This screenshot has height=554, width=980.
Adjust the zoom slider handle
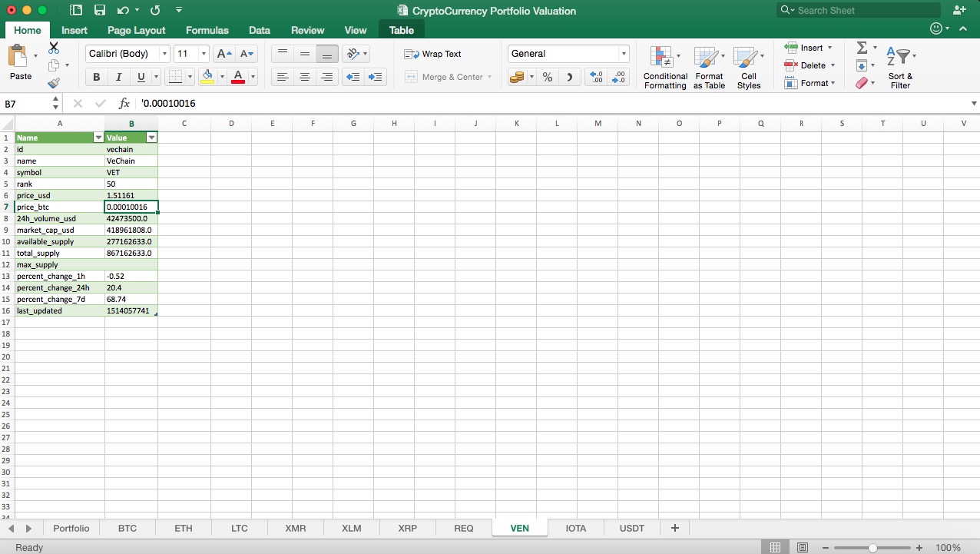pyautogui.click(x=872, y=548)
